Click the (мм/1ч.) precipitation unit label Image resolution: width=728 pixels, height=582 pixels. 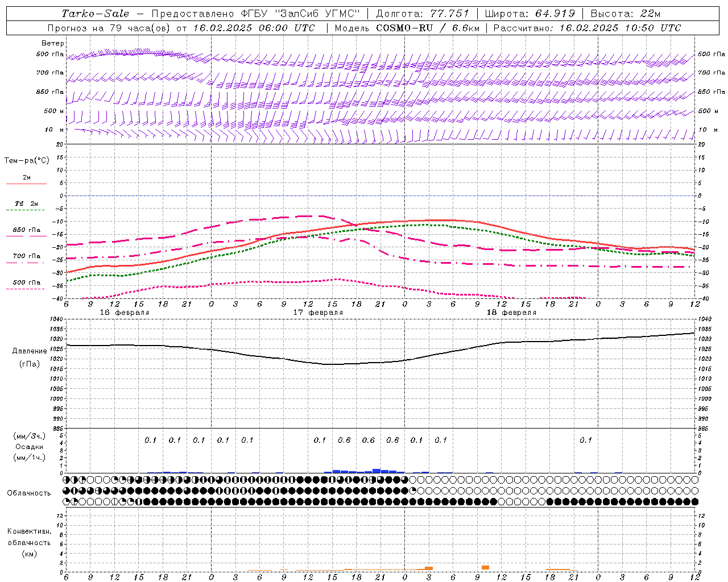click(x=29, y=458)
